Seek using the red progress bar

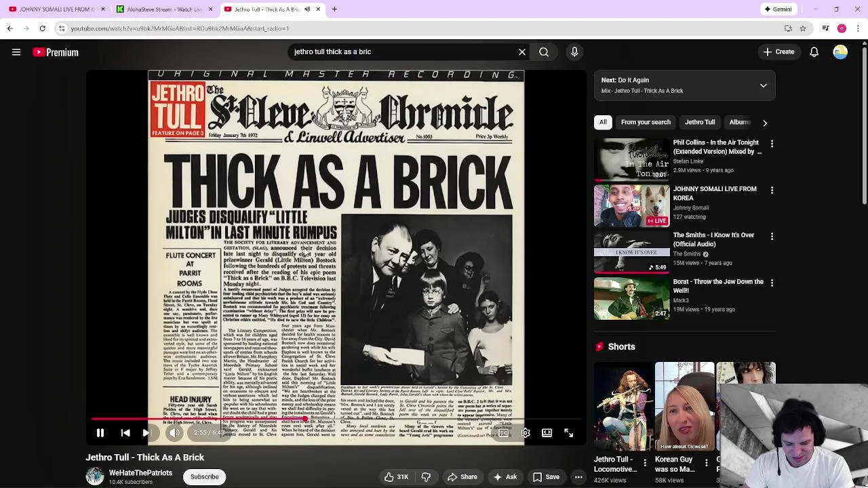click(x=336, y=420)
